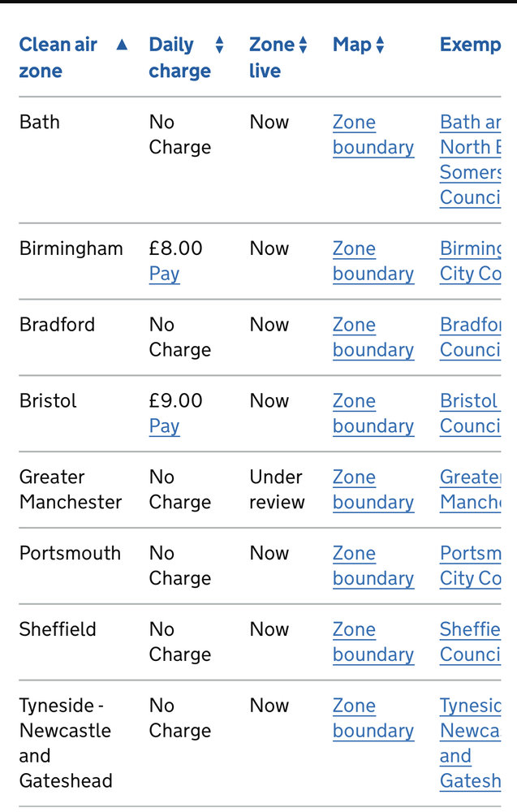Screen dimensions: 517x812
Task: View Portsmouth zone boundary map
Action: click(x=373, y=565)
